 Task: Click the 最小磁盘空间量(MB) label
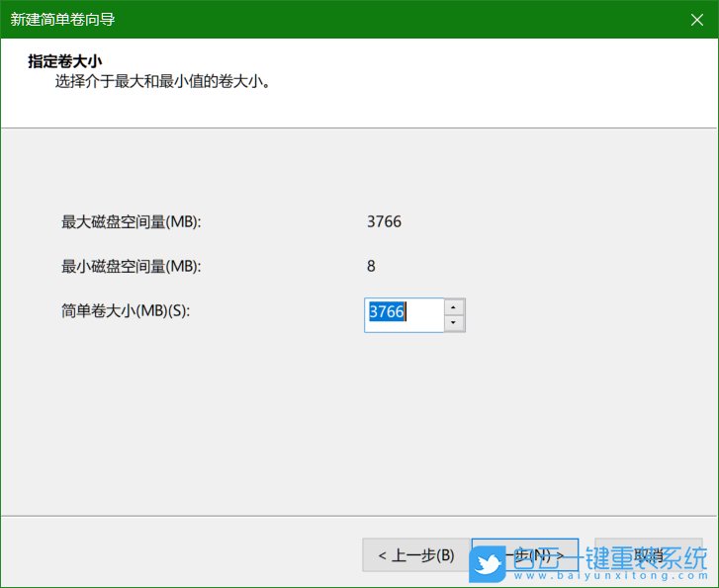point(132,266)
